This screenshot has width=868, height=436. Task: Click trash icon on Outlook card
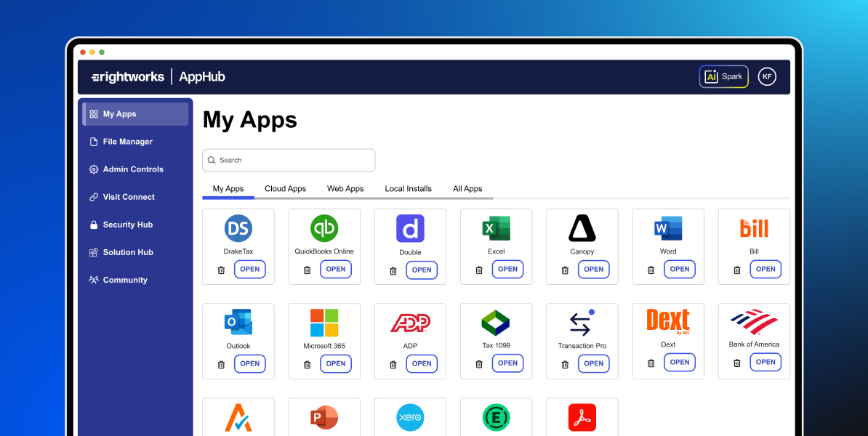pyautogui.click(x=222, y=365)
